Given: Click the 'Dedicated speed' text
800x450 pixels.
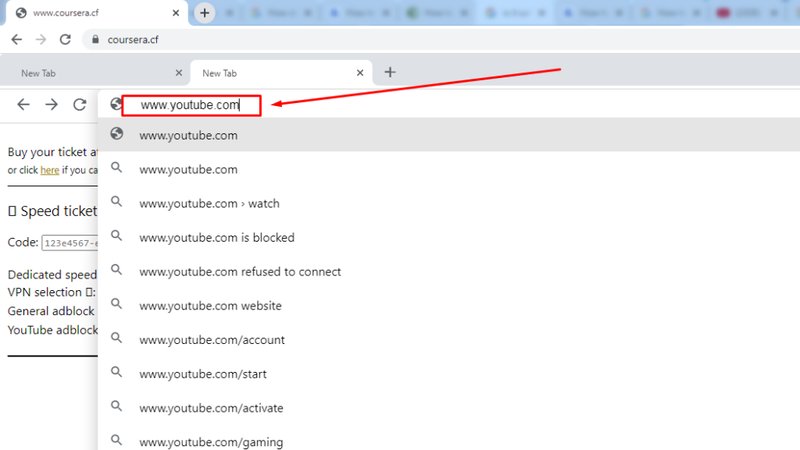Looking at the screenshot, I should click(52, 275).
